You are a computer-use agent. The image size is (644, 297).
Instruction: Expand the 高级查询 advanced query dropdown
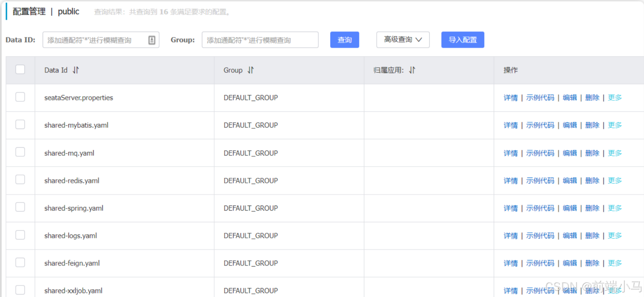click(403, 40)
